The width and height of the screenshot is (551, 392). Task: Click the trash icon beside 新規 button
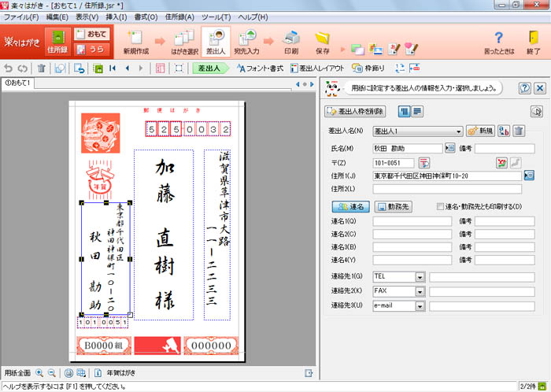coord(519,131)
